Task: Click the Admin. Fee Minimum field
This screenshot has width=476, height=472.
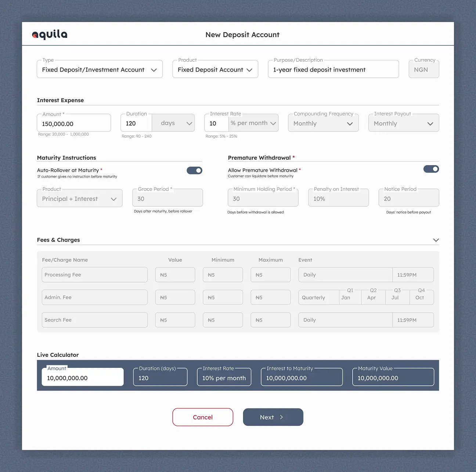Action: tap(223, 297)
